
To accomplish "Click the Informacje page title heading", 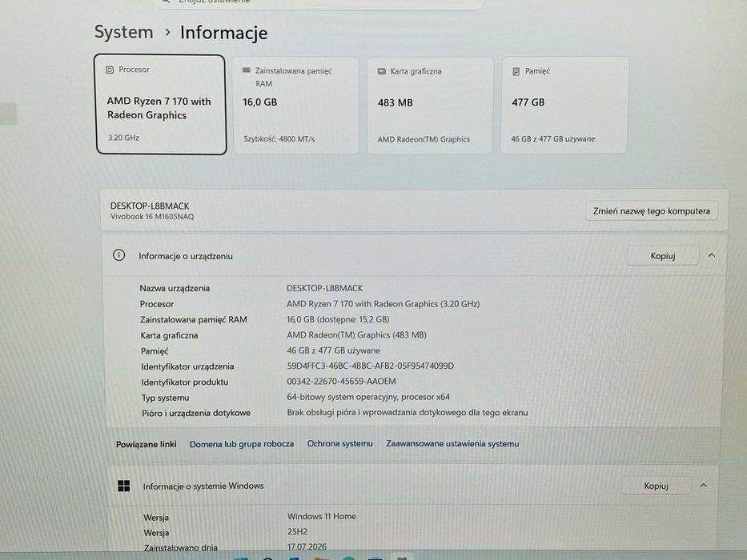I will tap(223, 33).
